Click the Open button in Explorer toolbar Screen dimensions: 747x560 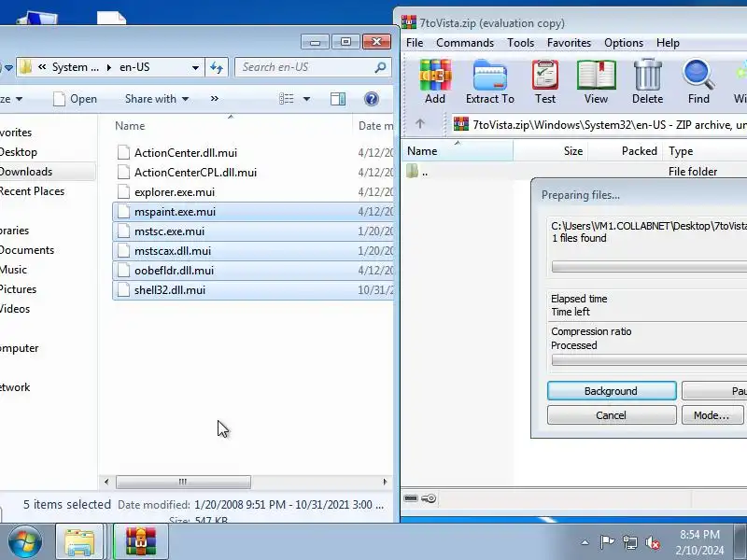pyautogui.click(x=76, y=99)
